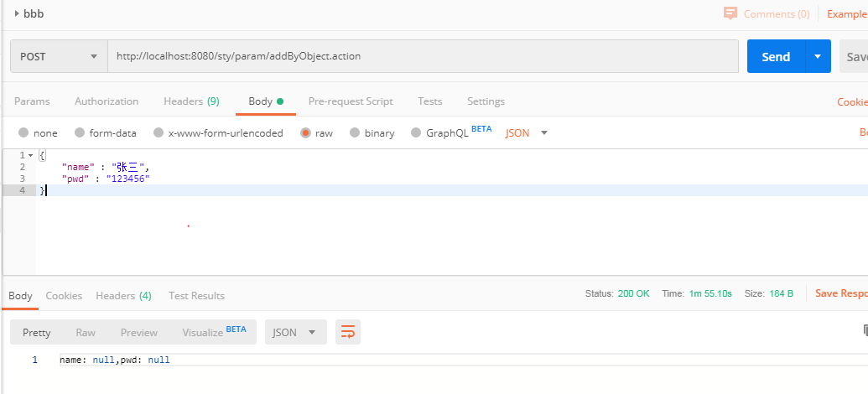This screenshot has width=868, height=394.
Task: Click the closing brace on line 4
Action: click(x=42, y=190)
